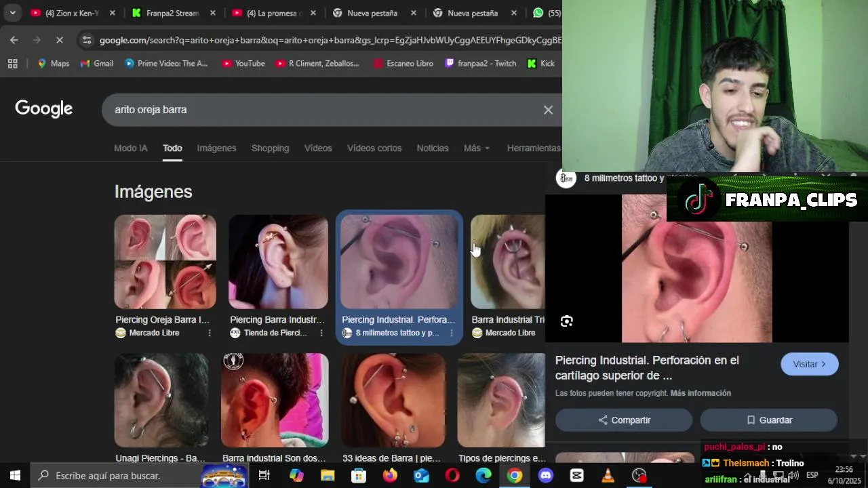The height and width of the screenshot is (488, 868).
Task: Open the selected Piercing Industrial. Perfora thumbnail
Action: point(399,262)
